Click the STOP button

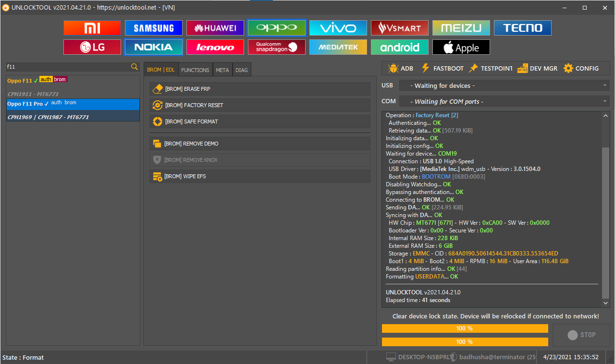coord(581,335)
